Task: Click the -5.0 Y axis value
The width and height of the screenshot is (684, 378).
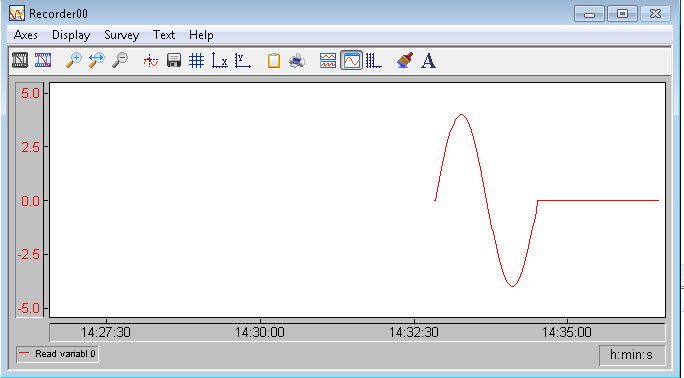Action: pos(29,309)
